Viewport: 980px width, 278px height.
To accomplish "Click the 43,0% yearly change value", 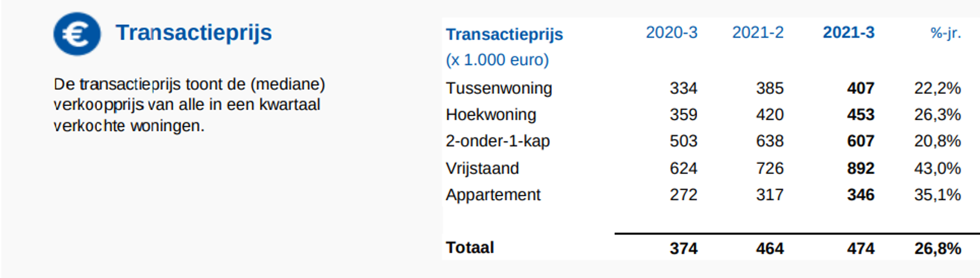I will point(937,168).
